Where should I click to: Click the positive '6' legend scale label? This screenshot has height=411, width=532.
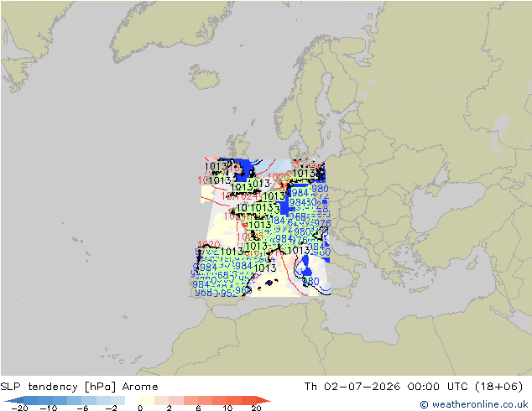point(198,408)
